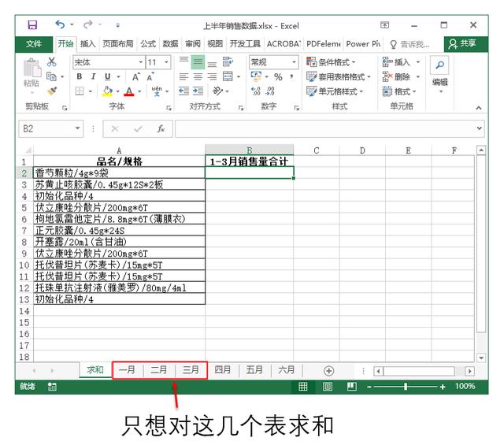Switch to 页面布局 ribbon tab
The height and width of the screenshot is (445, 504).
click(117, 44)
